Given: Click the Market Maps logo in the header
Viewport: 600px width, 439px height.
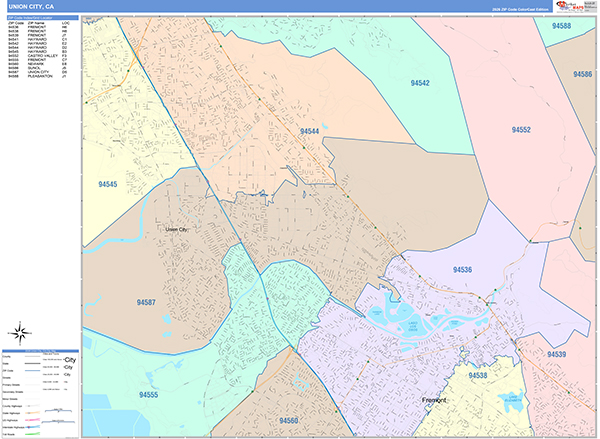Looking at the screenshot, I should pyautogui.click(x=570, y=6).
